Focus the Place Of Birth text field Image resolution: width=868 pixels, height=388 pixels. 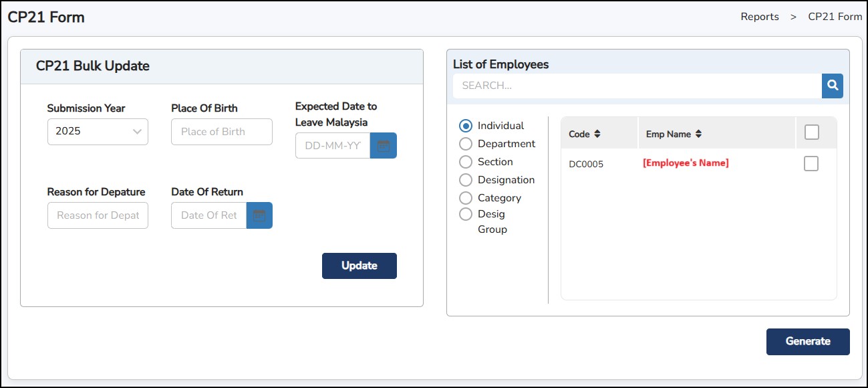point(221,132)
